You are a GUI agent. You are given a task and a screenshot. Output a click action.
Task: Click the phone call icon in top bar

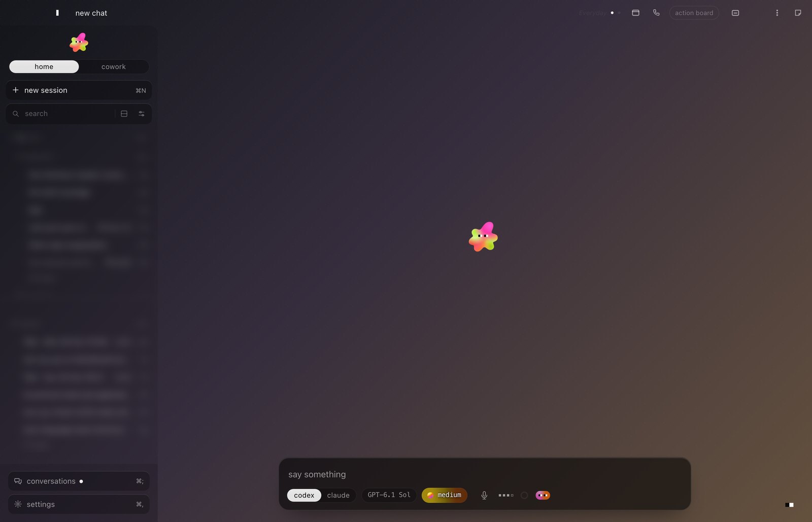(656, 13)
